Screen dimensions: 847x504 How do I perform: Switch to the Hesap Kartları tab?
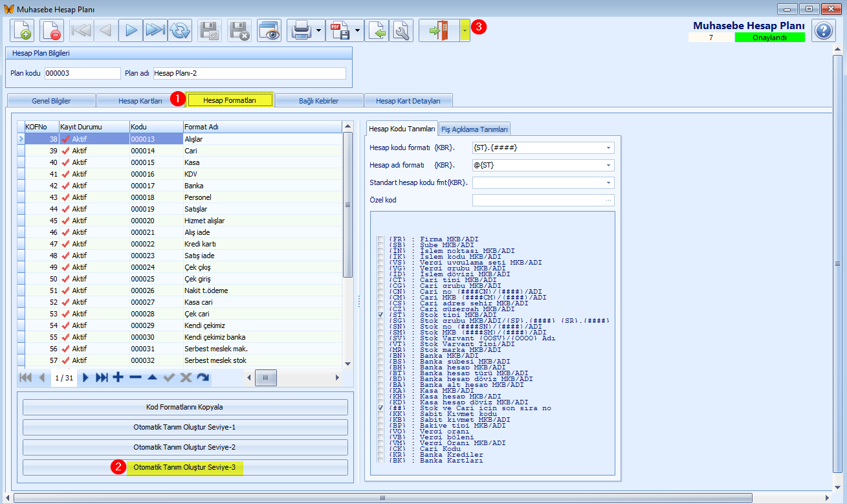tap(140, 101)
